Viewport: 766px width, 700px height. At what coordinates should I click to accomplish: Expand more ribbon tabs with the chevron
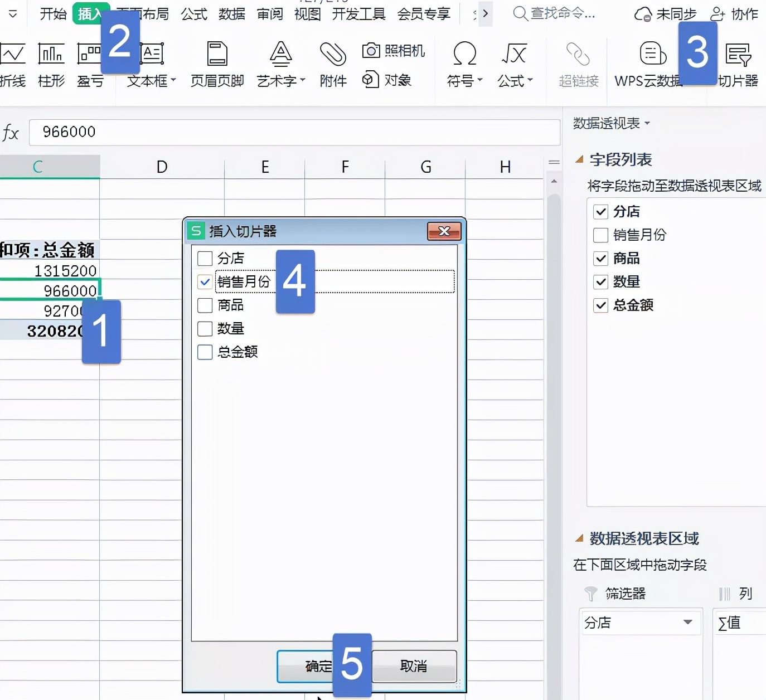486,13
